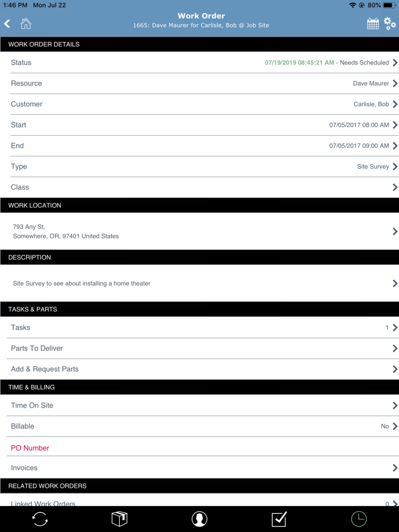Image resolution: width=399 pixels, height=532 pixels.
Task: Expand the Type row showing Site Survey
Action: coord(394,166)
